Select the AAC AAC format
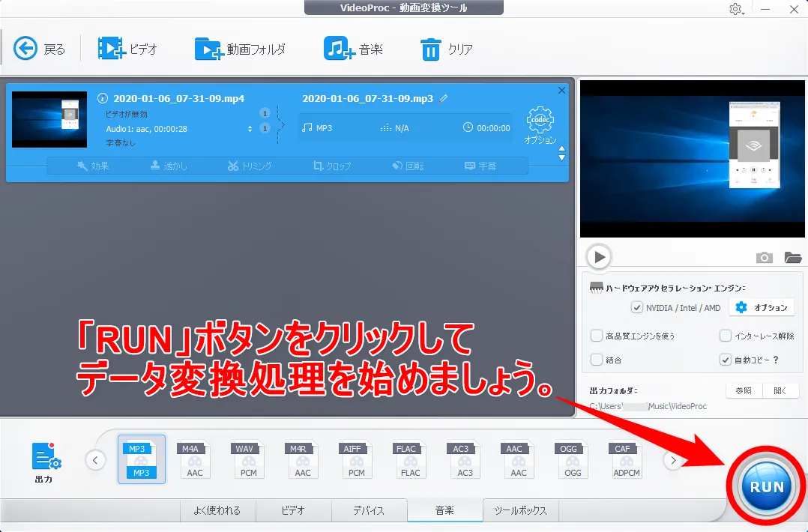808x532 pixels. (x=518, y=460)
